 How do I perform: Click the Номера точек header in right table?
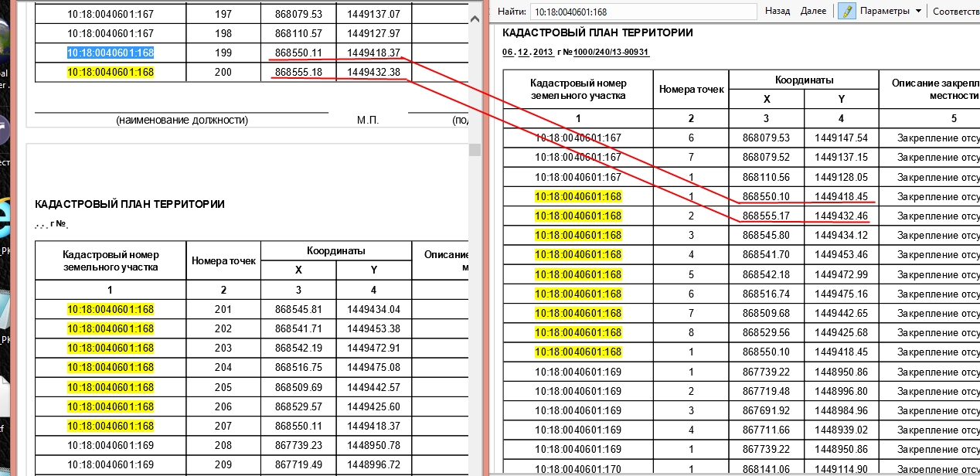pos(691,90)
